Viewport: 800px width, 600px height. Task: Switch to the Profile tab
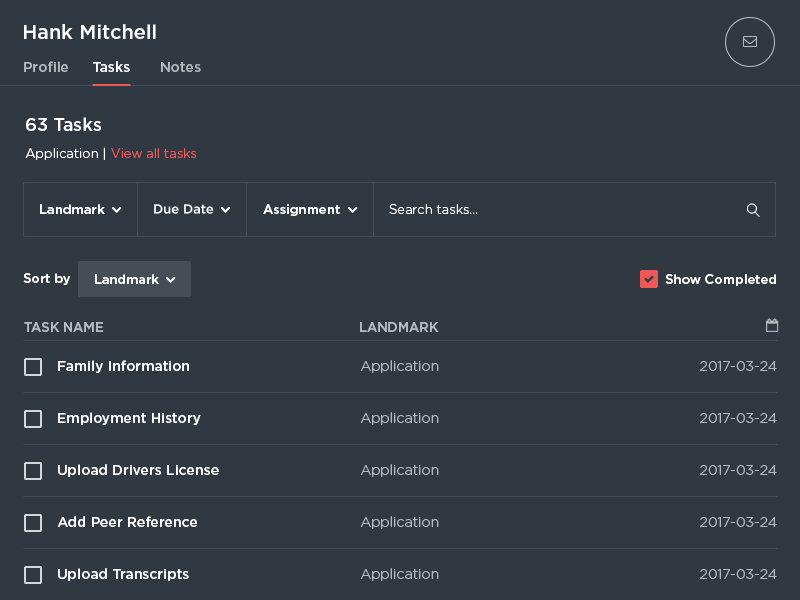[46, 67]
